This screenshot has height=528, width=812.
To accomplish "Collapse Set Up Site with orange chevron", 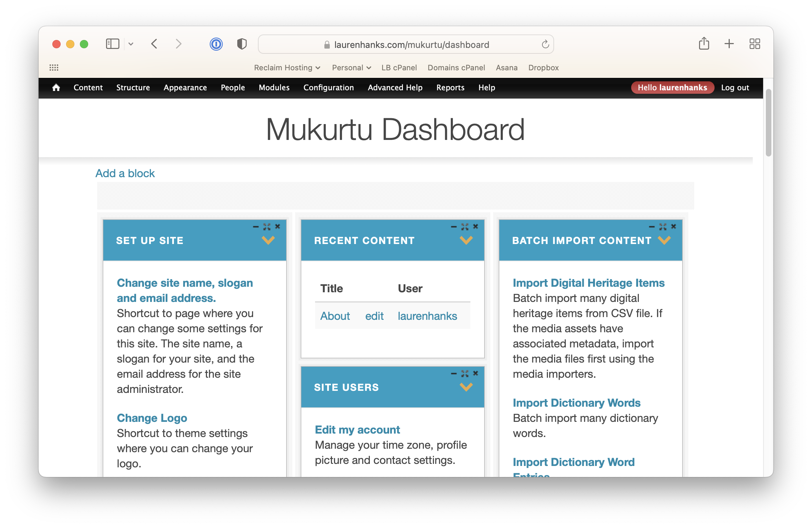I will click(x=268, y=240).
